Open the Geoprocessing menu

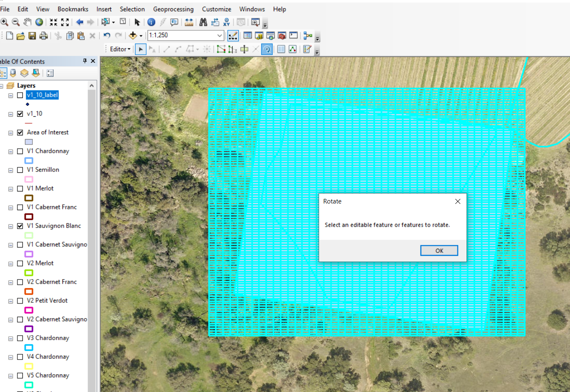173,9
